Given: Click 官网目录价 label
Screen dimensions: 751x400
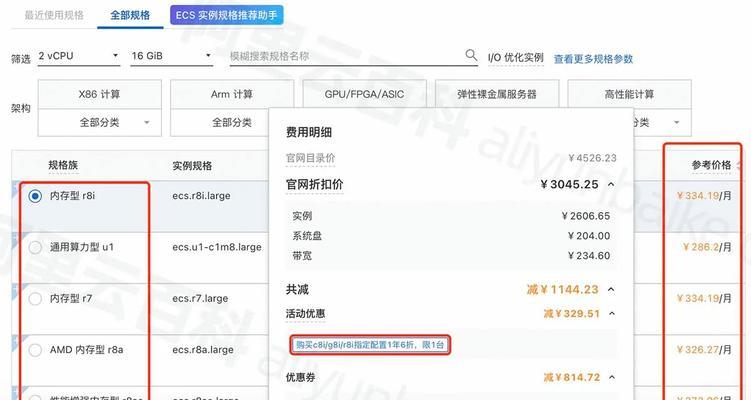Looking at the screenshot, I should [310, 158].
